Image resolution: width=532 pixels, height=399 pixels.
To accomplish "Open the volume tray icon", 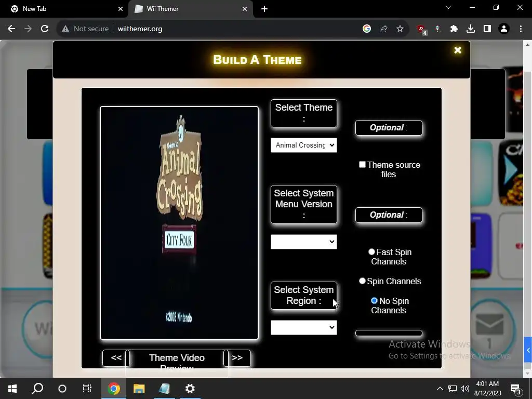I will (x=464, y=389).
